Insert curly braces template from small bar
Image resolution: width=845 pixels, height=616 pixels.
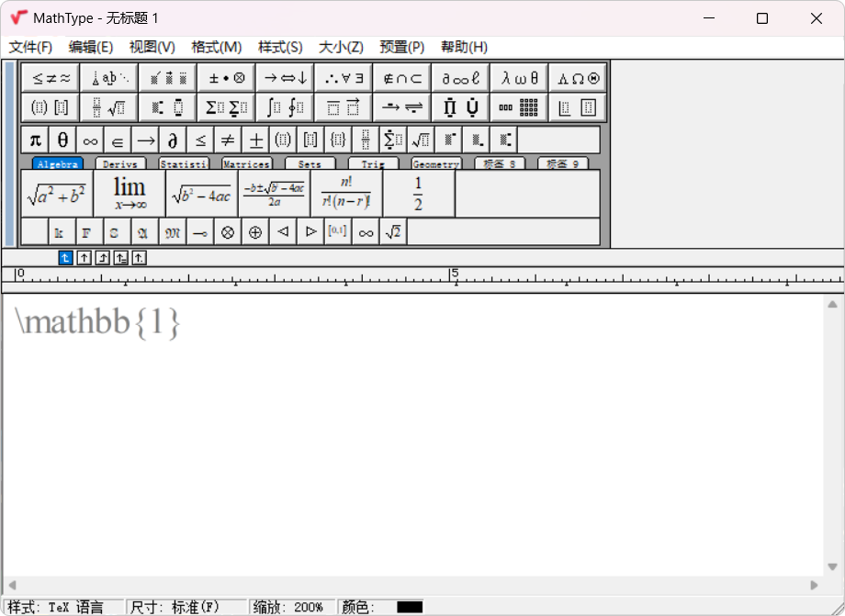(x=338, y=140)
